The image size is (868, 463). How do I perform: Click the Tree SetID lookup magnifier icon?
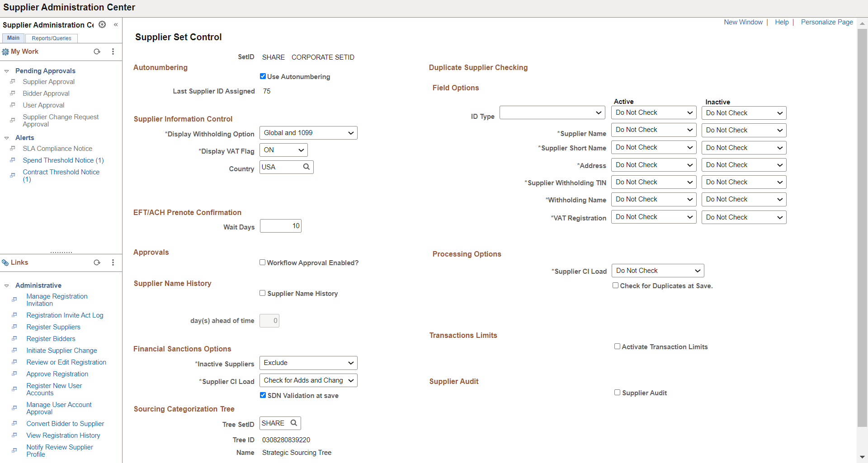294,423
